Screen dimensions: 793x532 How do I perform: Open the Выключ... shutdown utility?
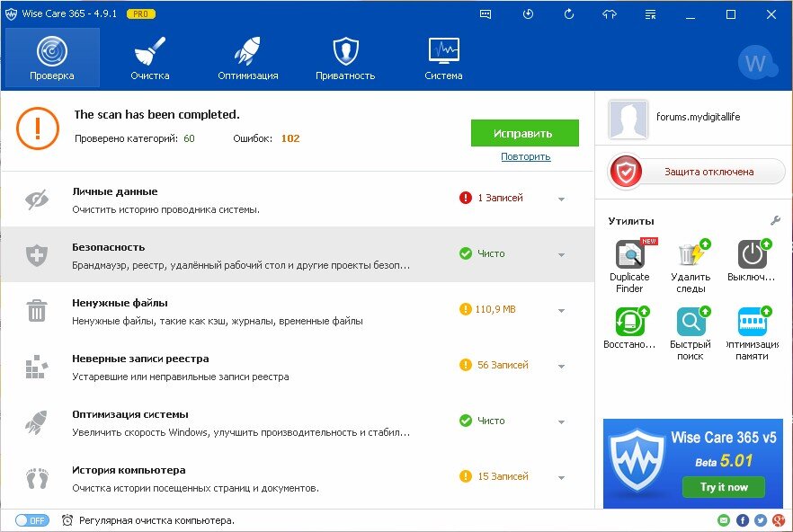(x=752, y=261)
